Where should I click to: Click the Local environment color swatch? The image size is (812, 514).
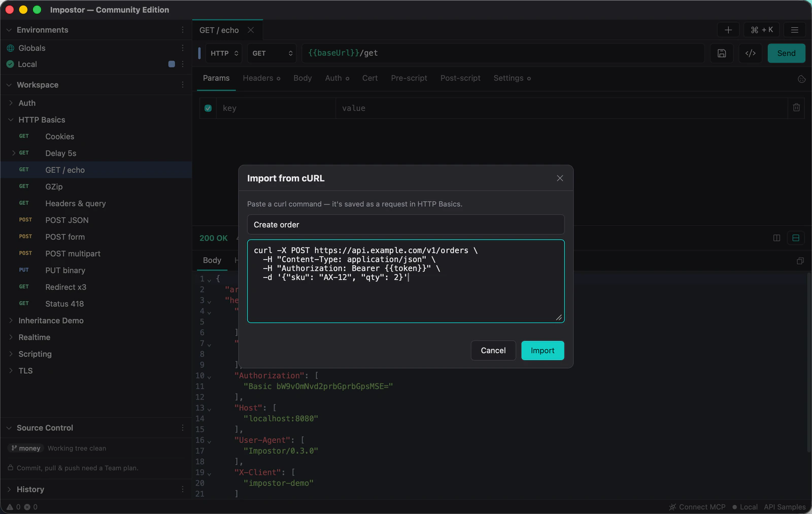pos(172,64)
